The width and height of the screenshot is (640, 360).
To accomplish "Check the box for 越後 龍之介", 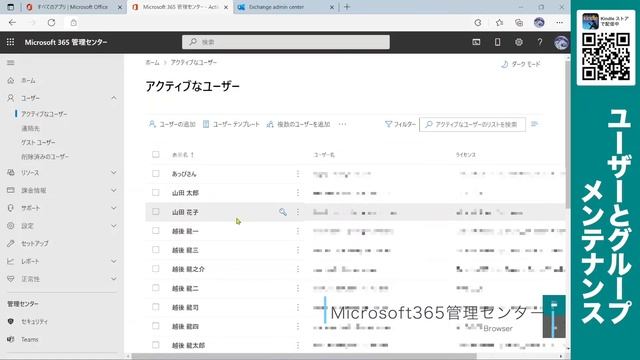I will [156, 269].
